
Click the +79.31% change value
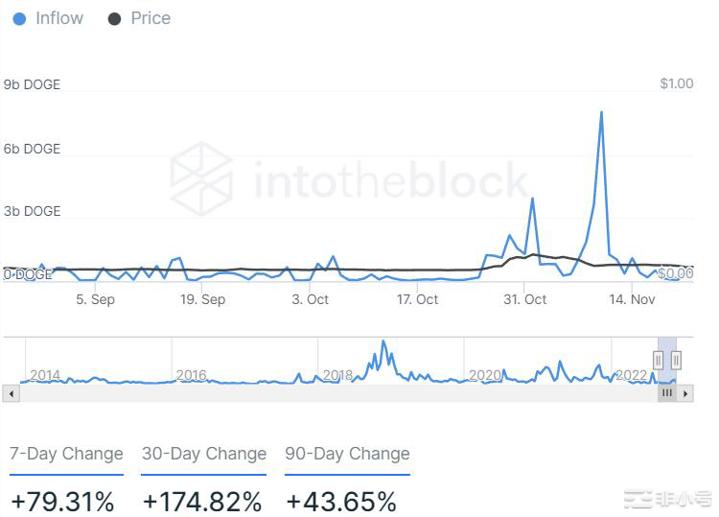(x=62, y=499)
